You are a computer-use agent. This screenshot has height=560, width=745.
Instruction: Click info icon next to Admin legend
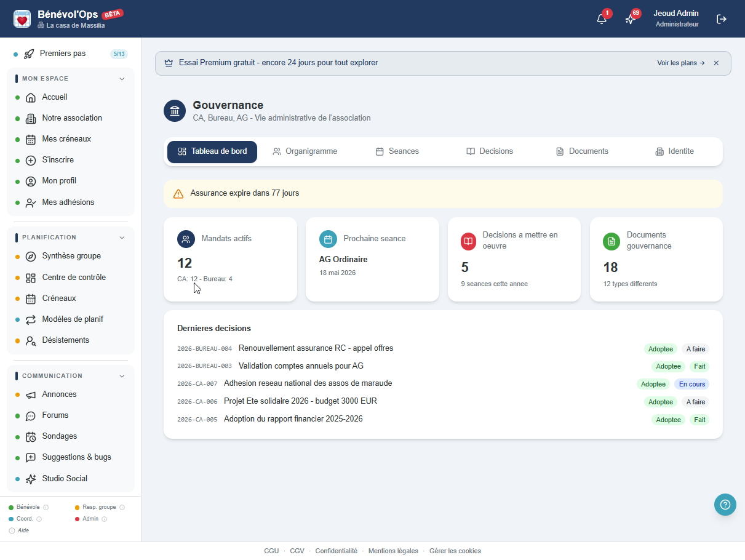104,519
